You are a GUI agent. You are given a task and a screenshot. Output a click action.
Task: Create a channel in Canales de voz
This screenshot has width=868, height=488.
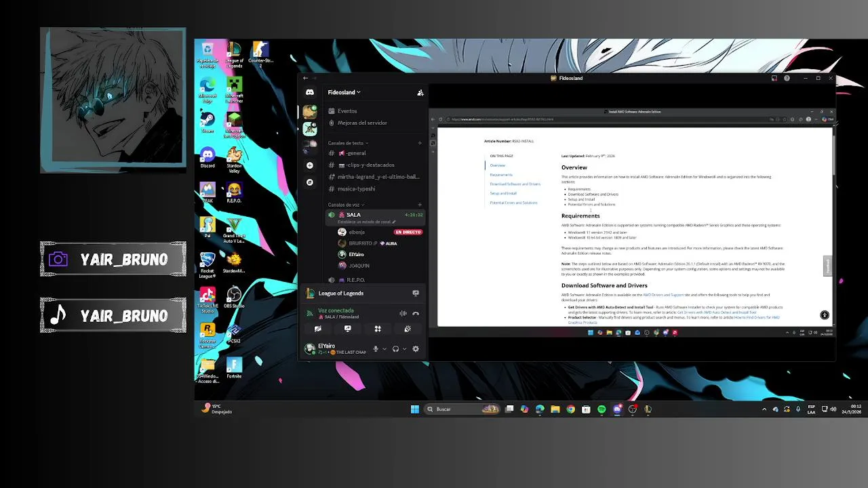click(420, 205)
